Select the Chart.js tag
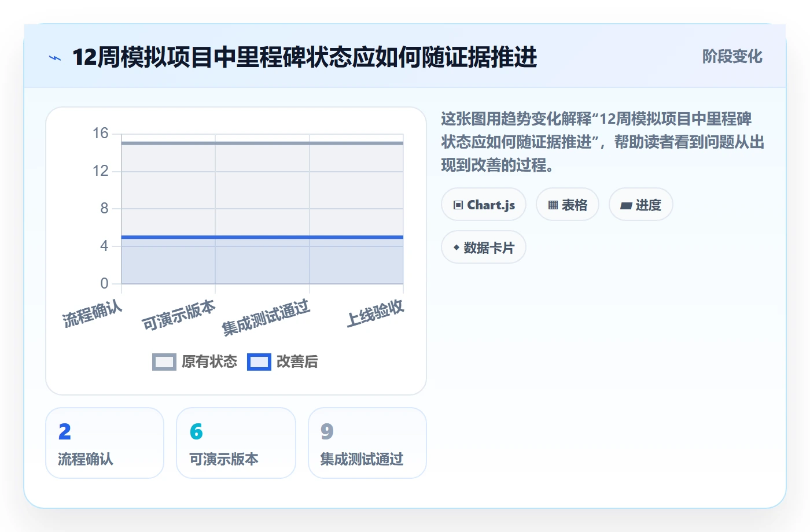 click(x=484, y=205)
